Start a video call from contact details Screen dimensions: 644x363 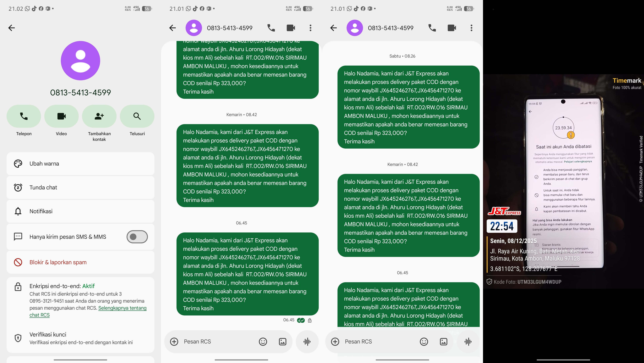[62, 116]
